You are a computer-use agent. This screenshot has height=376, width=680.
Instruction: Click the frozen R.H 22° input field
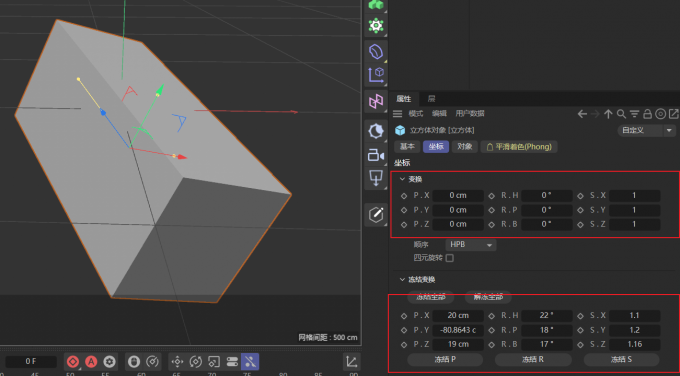click(546, 316)
